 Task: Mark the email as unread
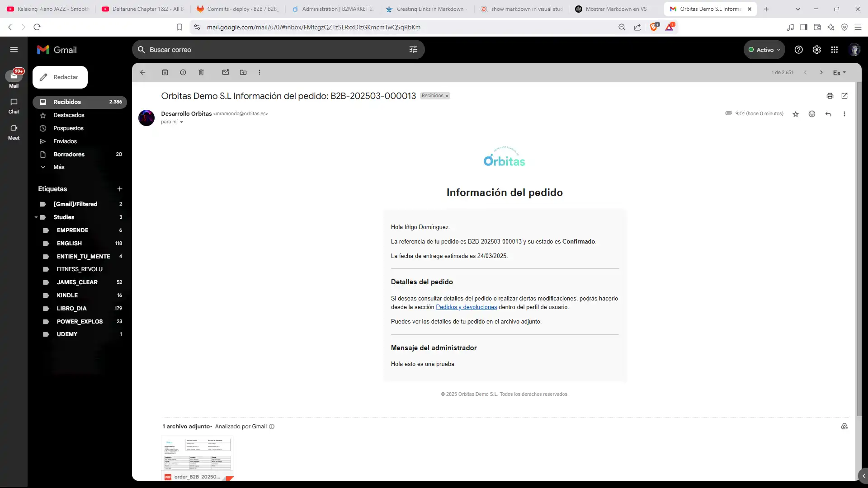[226, 72]
